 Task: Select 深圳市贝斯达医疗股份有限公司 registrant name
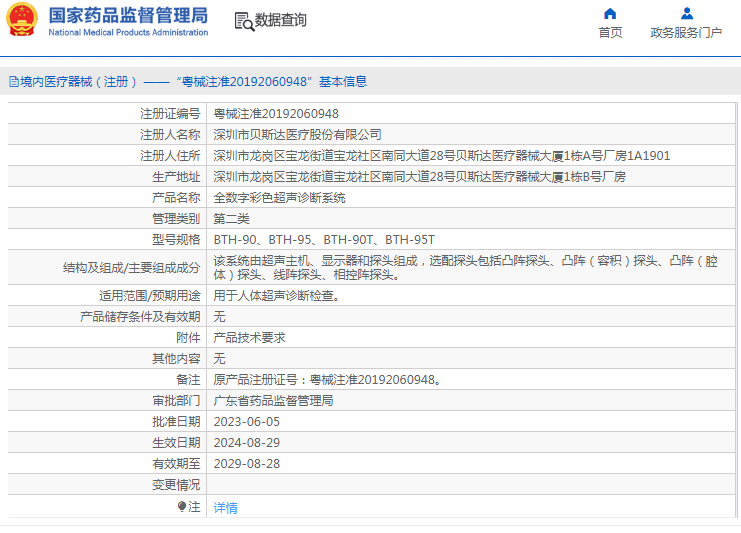tap(297, 135)
